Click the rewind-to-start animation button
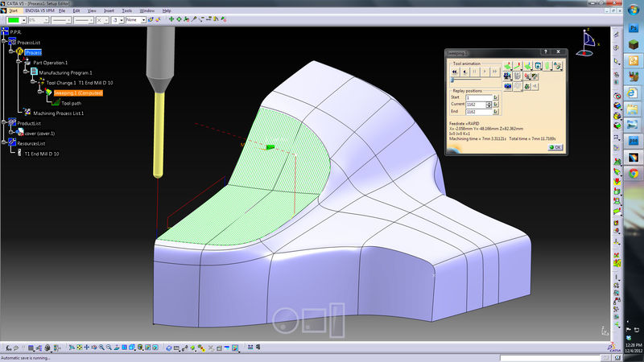 [455, 72]
